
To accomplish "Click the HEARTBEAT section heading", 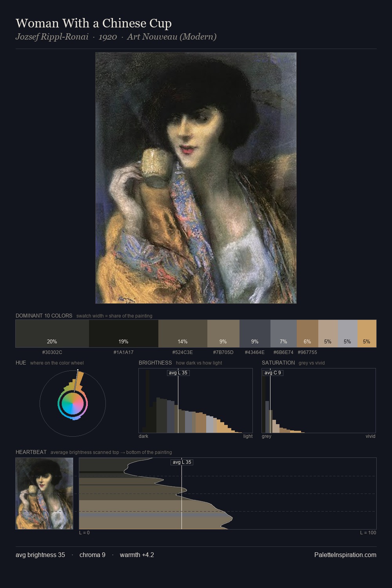I will 31,452.
